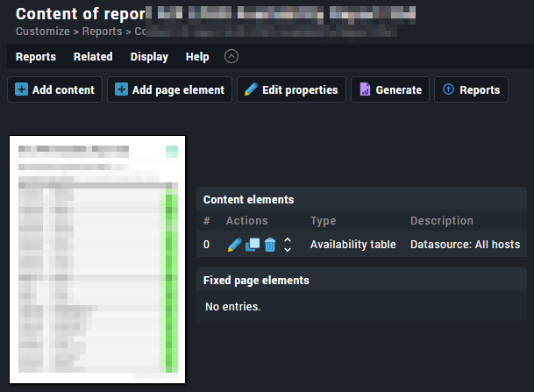
Task: Click the plus icon beside Add page element
Action: click(x=121, y=89)
